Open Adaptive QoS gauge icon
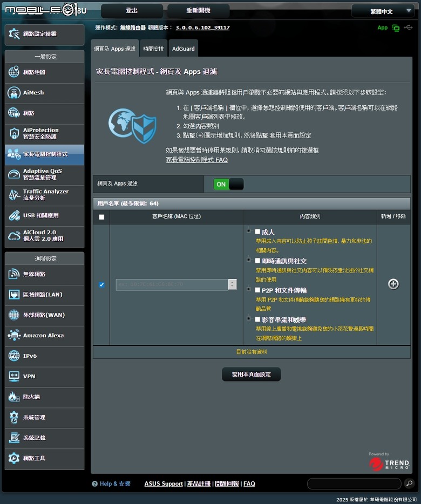This screenshot has width=421, height=504. pos(14,174)
